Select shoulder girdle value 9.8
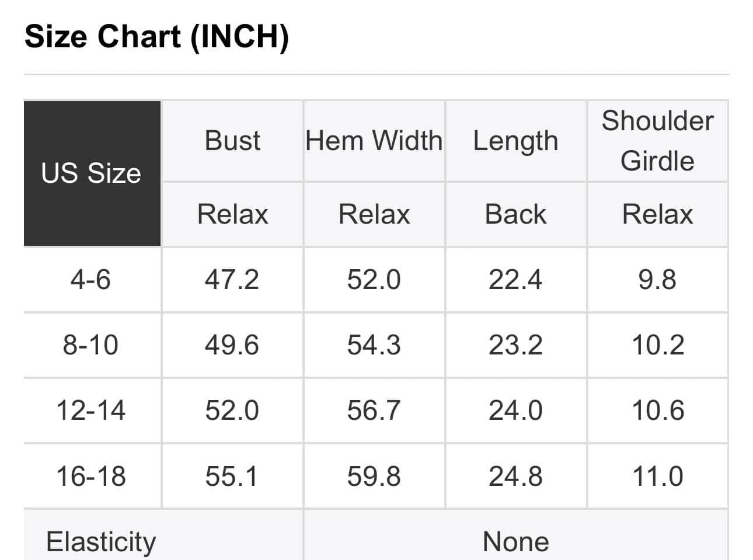This screenshot has height=560, width=753. 657,279
